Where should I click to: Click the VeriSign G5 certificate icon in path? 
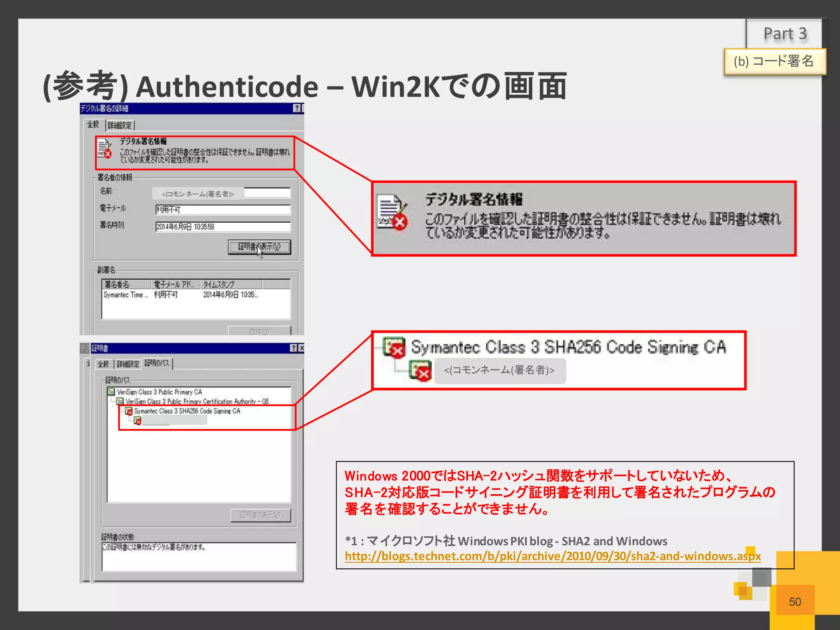pos(120,401)
